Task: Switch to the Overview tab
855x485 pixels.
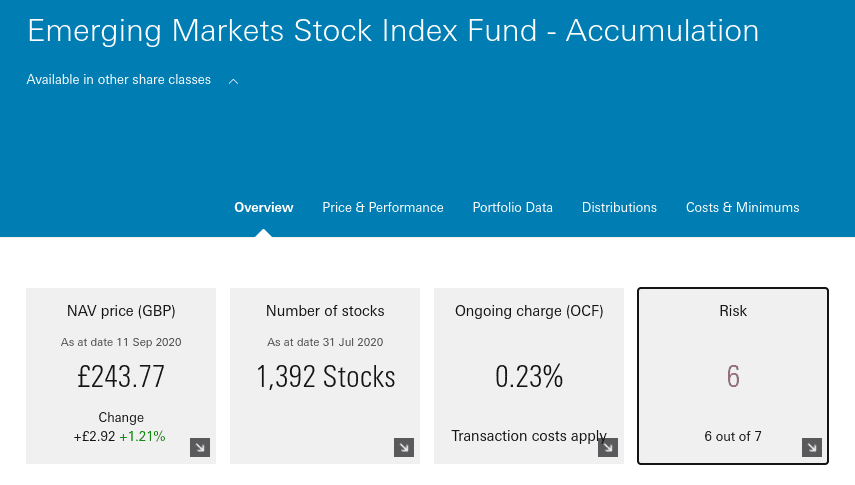Action: (x=264, y=208)
